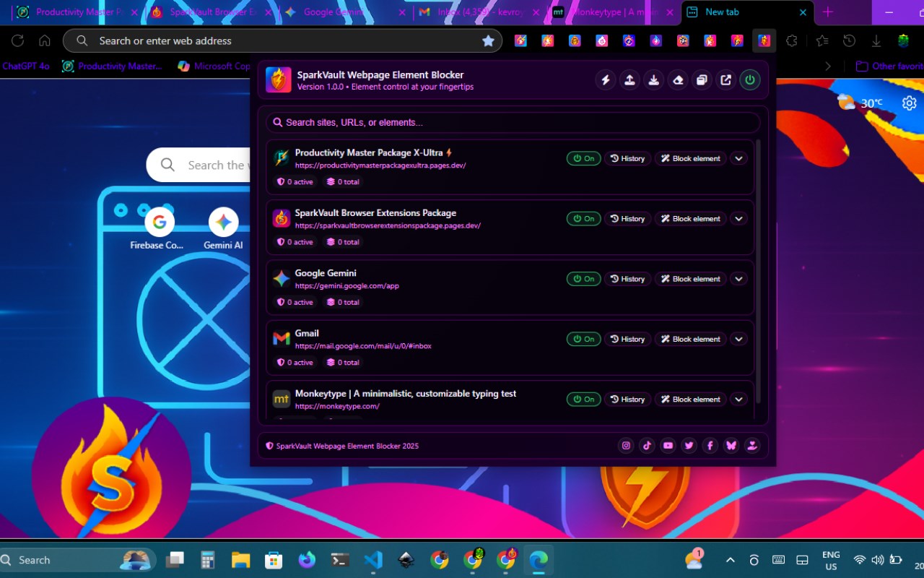Open the YouTube link in popup footer

[x=668, y=446]
